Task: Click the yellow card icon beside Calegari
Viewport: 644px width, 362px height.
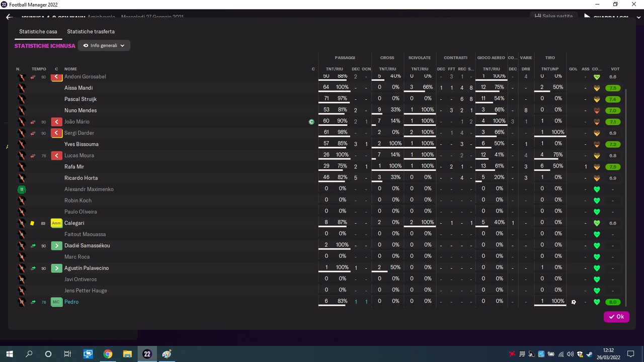Action: 32,223
